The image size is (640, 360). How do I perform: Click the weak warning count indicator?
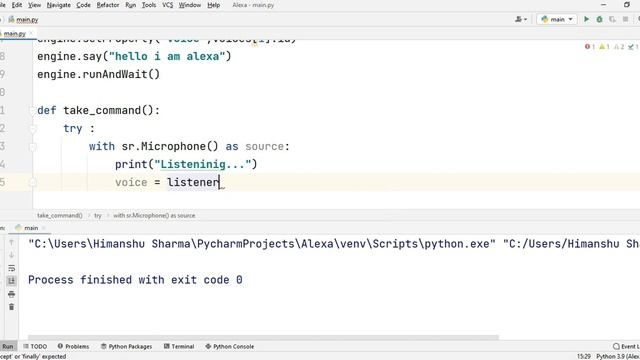click(619, 47)
